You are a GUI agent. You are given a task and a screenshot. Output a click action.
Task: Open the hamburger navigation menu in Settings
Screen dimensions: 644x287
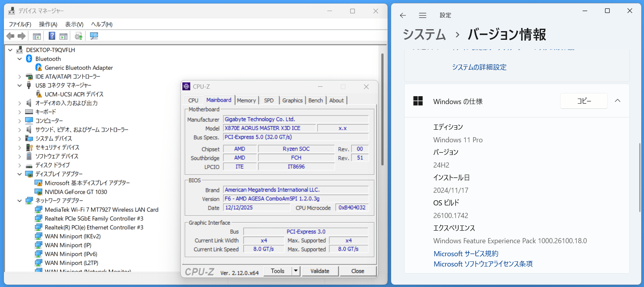(x=423, y=15)
